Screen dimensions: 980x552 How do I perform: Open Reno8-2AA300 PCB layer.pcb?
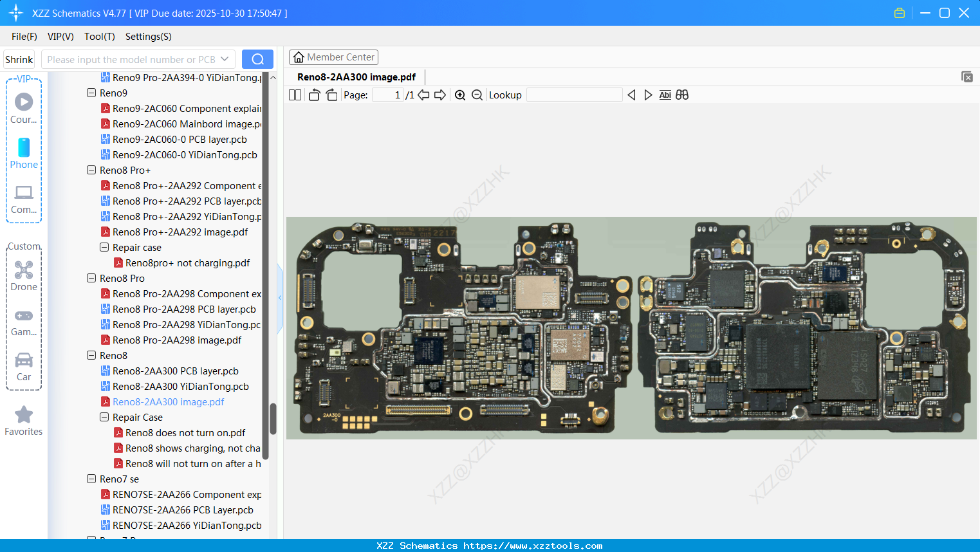click(170, 371)
